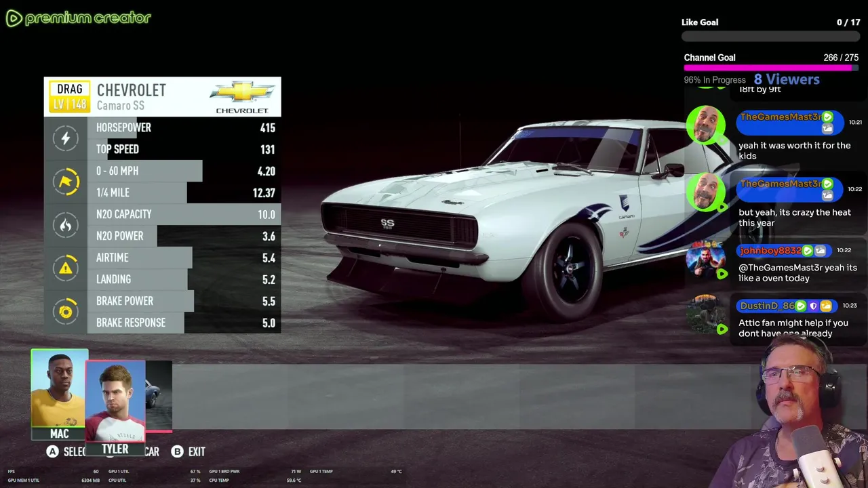The image size is (868, 488).
Task: Click the green badge on the 10:22 TheGamesMast3r message
Action: point(827,184)
